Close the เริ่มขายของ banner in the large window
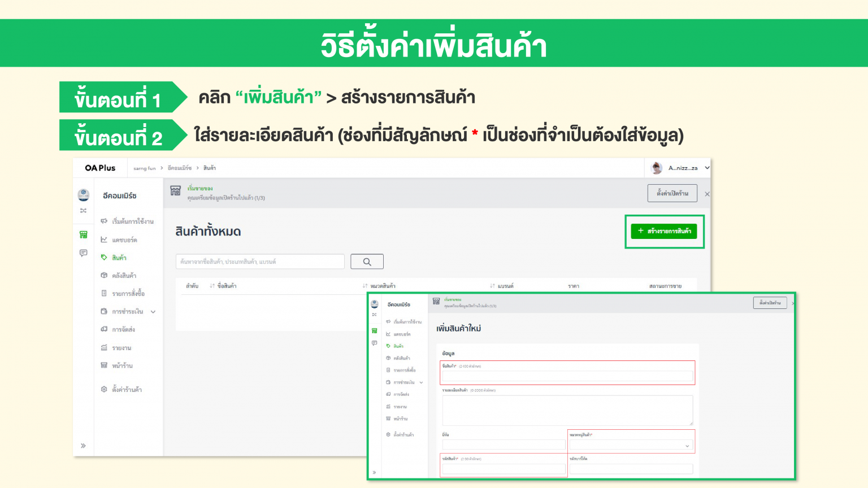Viewport: 868px width, 488px height. click(x=707, y=194)
